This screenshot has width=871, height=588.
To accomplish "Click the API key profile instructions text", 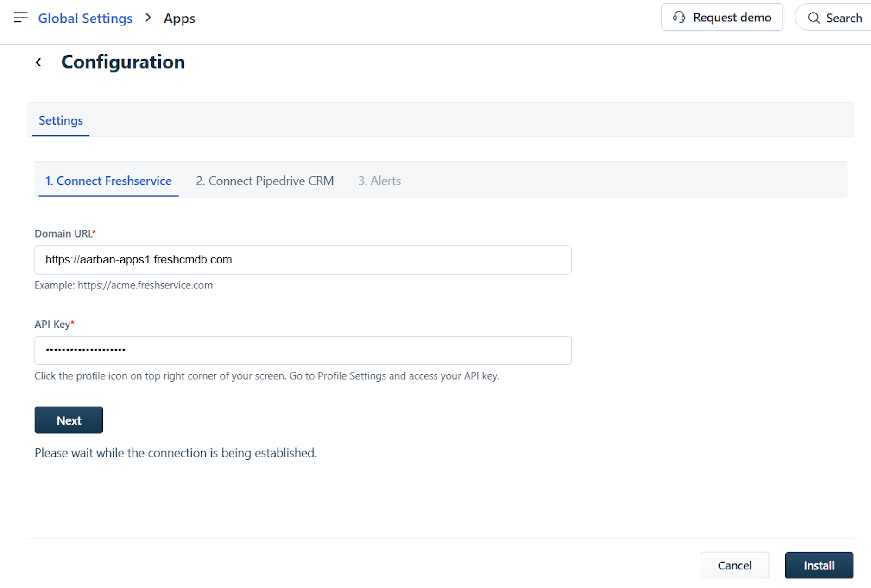I will 267,376.
